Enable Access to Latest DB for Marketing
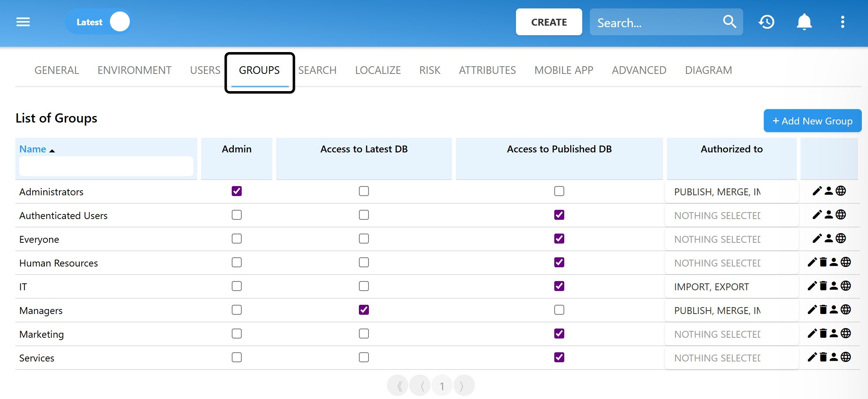 click(364, 334)
